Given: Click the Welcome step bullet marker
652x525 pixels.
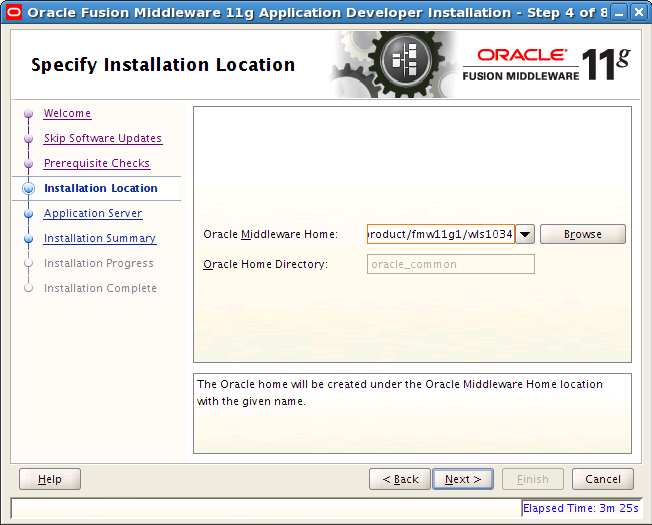Looking at the screenshot, I should pyautogui.click(x=28, y=113).
